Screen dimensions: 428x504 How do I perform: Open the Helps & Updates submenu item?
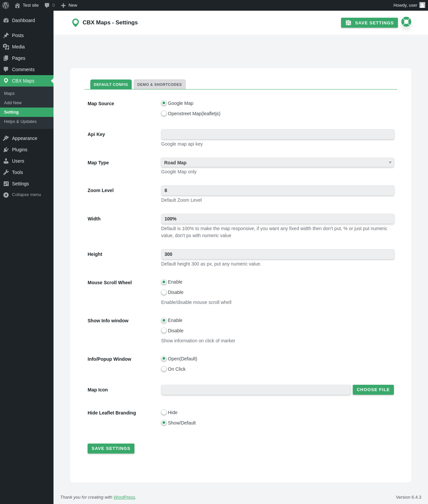(x=27, y=122)
